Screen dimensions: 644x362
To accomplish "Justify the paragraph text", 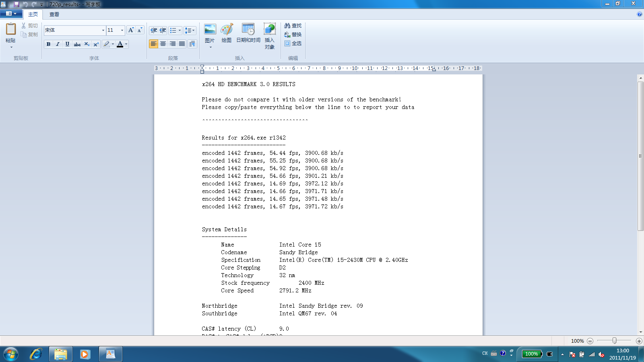I will coord(182,44).
